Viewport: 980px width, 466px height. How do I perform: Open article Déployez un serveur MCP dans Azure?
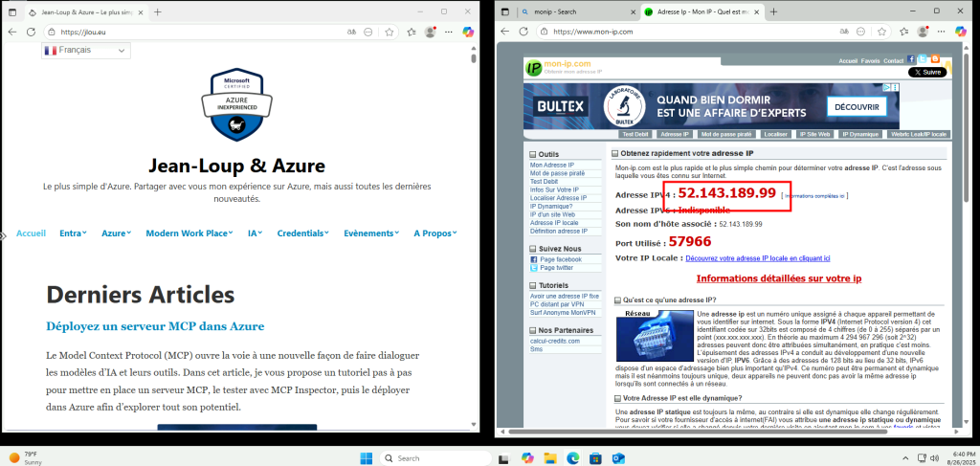click(x=155, y=326)
